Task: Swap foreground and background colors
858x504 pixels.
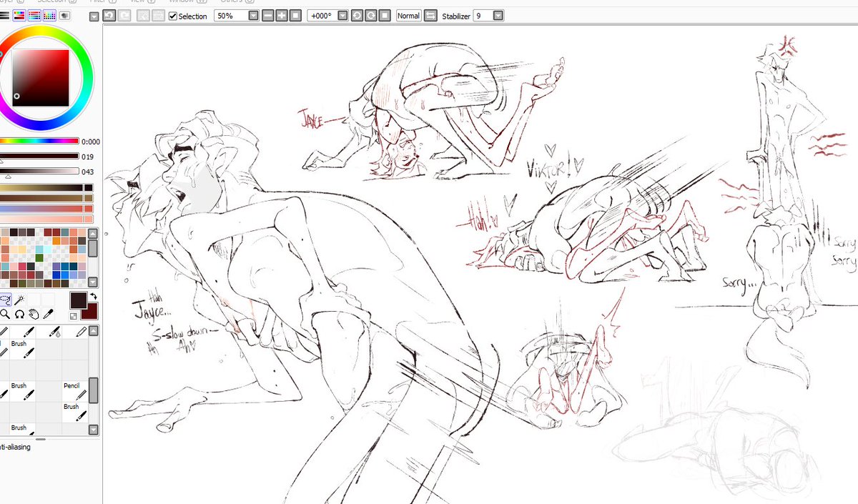Action: tap(93, 296)
